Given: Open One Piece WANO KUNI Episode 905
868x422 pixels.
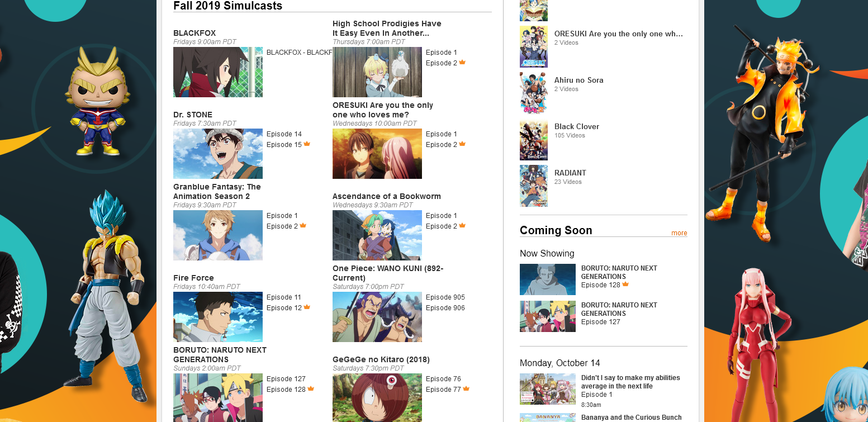Looking at the screenshot, I should [x=445, y=297].
